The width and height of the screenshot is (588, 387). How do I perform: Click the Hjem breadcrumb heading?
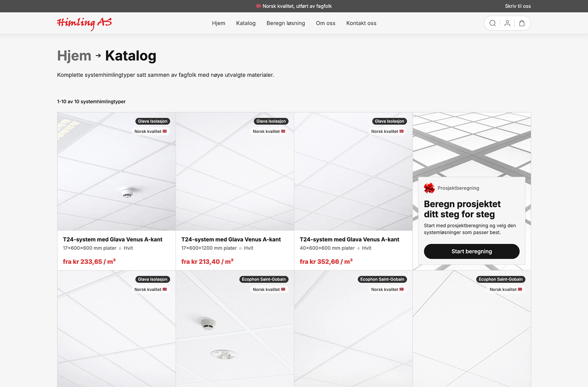74,56
